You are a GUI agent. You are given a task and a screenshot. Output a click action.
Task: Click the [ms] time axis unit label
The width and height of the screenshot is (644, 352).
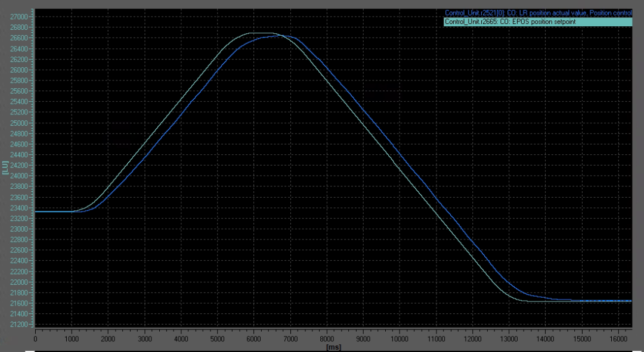click(x=333, y=347)
